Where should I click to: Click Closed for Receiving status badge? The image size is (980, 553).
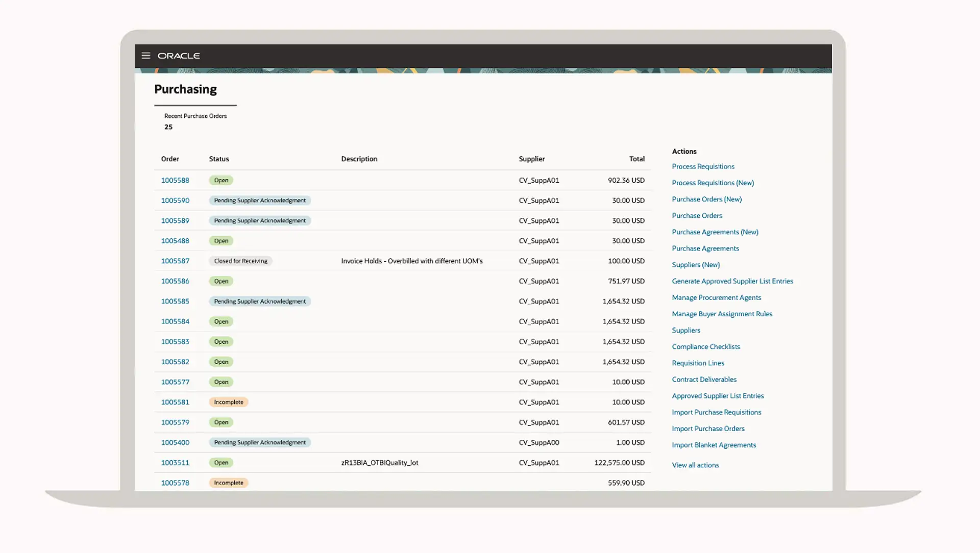coord(240,261)
